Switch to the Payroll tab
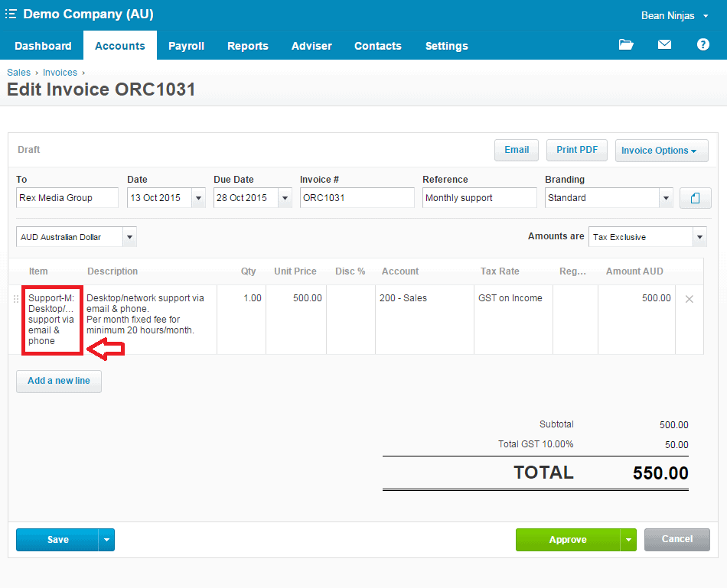 [x=186, y=46]
